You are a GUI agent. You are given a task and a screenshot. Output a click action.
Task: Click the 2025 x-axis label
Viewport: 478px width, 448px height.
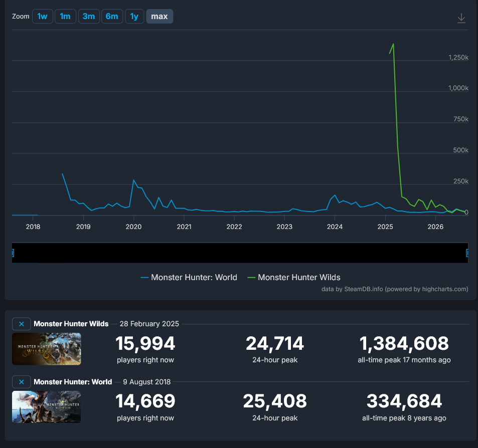point(385,227)
